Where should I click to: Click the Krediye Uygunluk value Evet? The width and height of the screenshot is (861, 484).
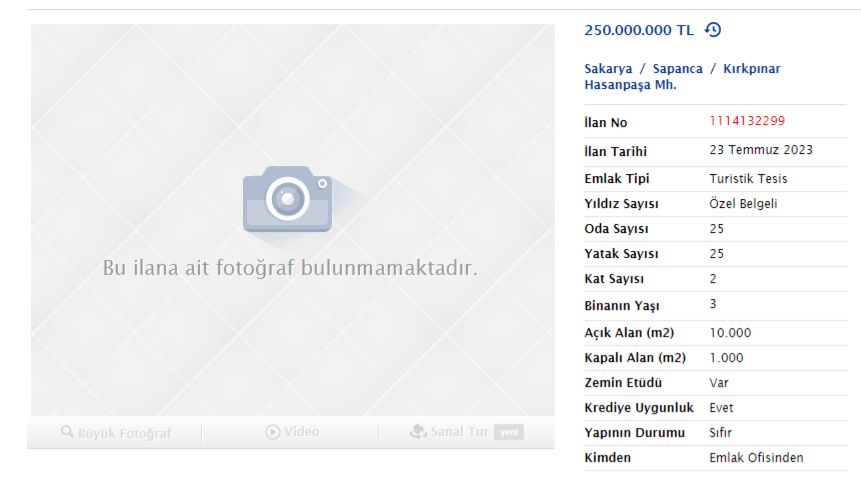click(721, 408)
